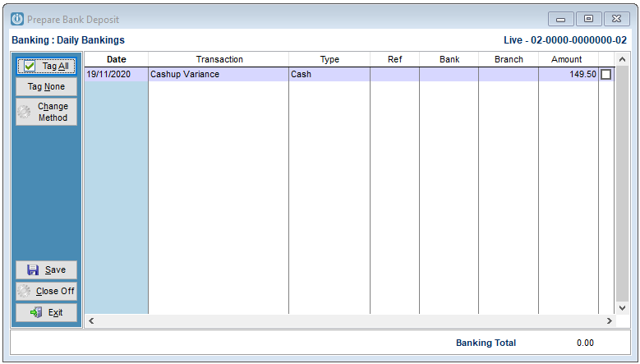Maximize the Prepare Bank Deposit window
Viewport: 640px width, 364px height.
(x=588, y=19)
